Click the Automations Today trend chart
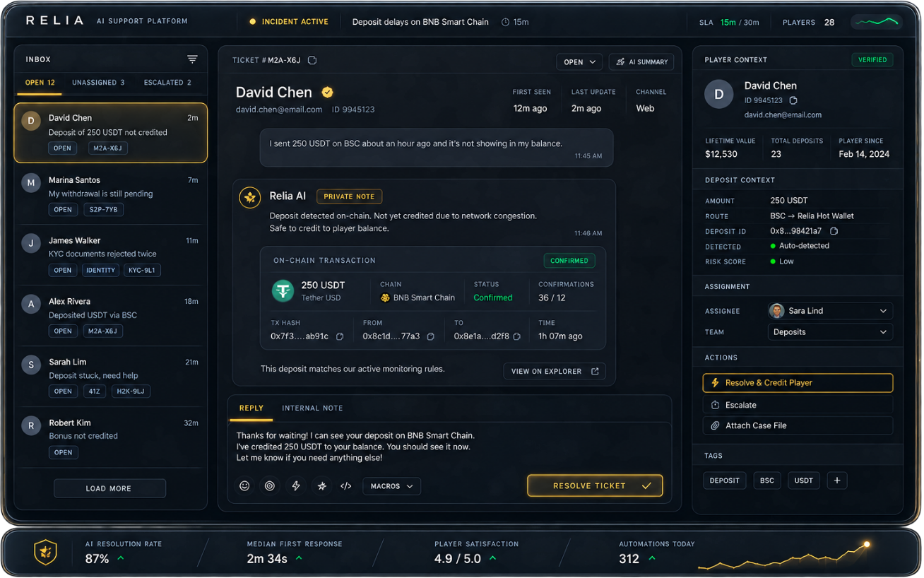Image resolution: width=924 pixels, height=578 pixels. [785, 555]
